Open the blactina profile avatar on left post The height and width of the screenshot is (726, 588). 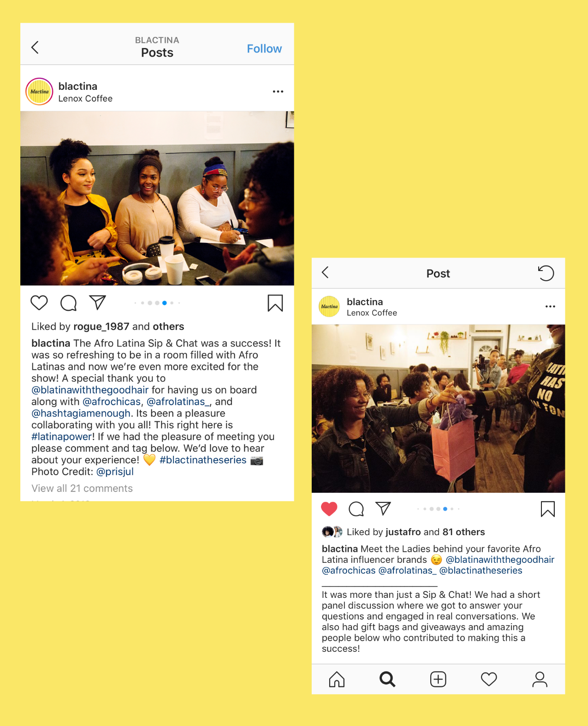pos(40,92)
